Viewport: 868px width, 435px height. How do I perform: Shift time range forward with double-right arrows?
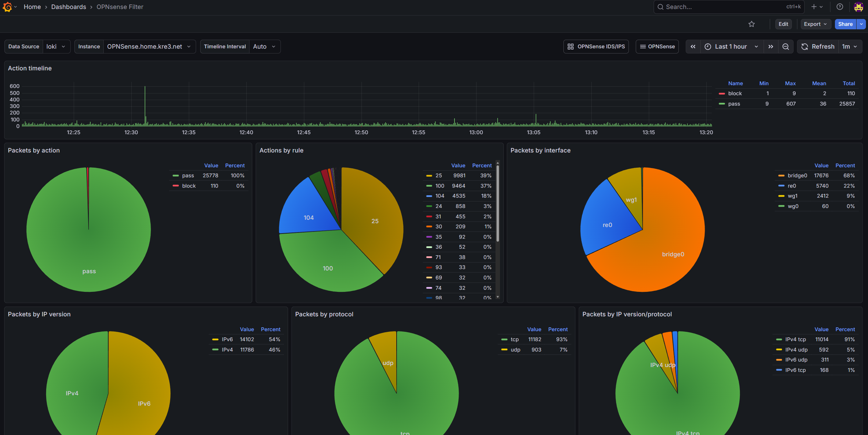coord(771,47)
